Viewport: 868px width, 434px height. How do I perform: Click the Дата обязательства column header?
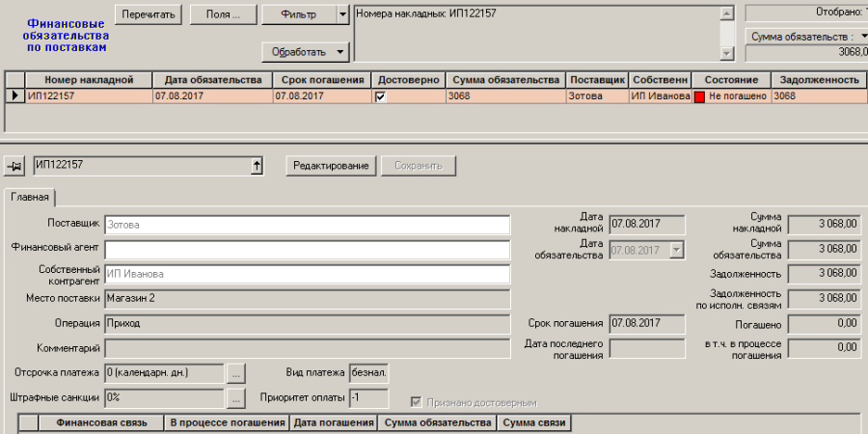pyautogui.click(x=213, y=80)
